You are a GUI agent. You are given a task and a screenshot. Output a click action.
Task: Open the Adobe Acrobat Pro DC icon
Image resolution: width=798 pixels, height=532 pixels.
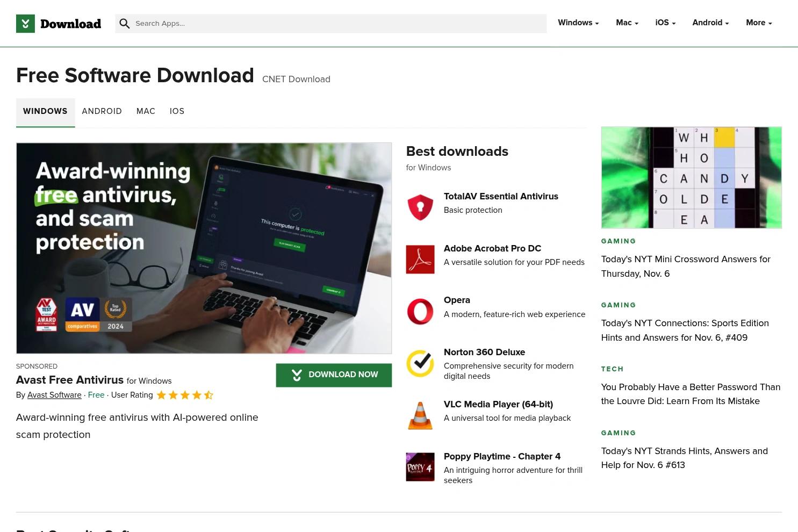(x=420, y=260)
